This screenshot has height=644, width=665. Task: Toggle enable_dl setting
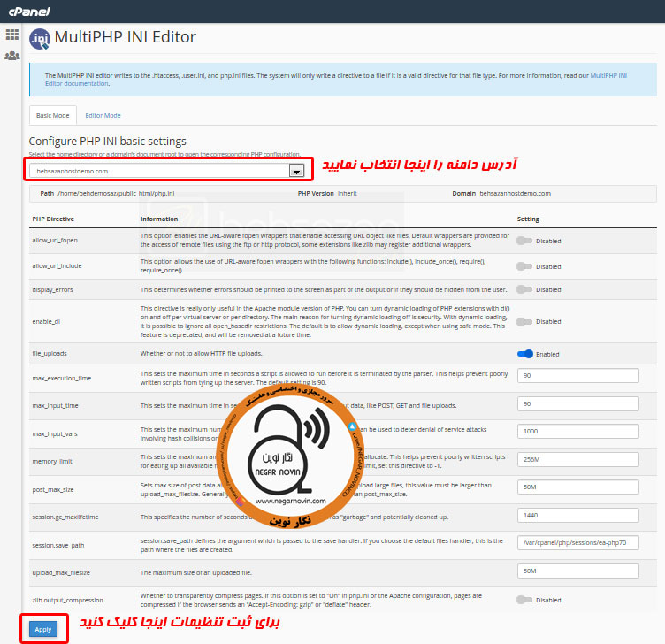[x=524, y=322]
